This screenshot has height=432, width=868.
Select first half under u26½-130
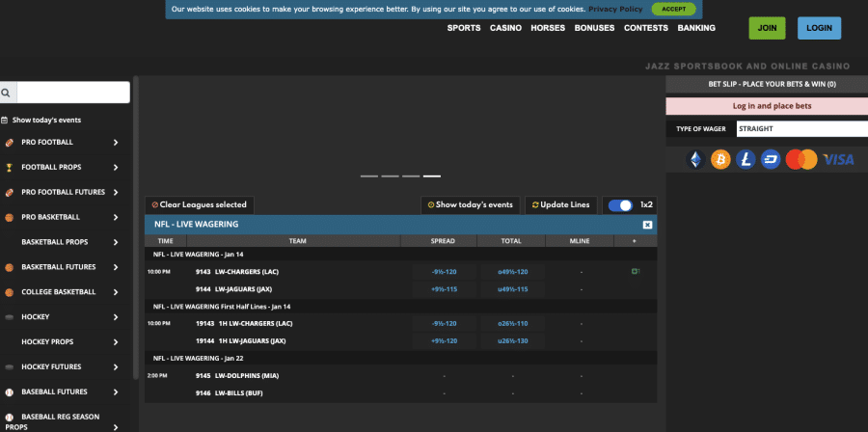click(513, 341)
